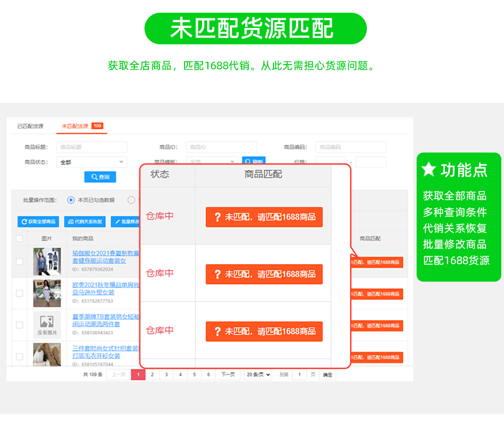The width and height of the screenshot is (504, 424).
Task: Click second popup 未匹配,请匹配1688商品 button
Action: 264,274
